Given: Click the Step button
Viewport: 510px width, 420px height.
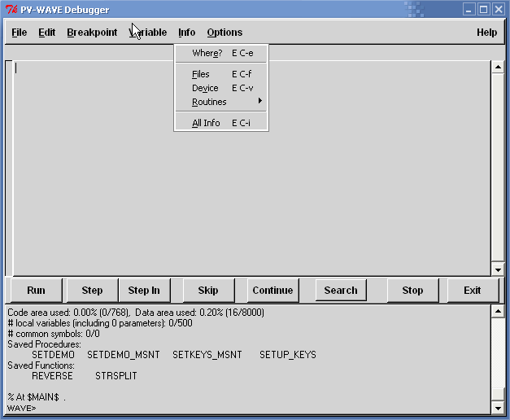Looking at the screenshot, I should click(x=92, y=290).
